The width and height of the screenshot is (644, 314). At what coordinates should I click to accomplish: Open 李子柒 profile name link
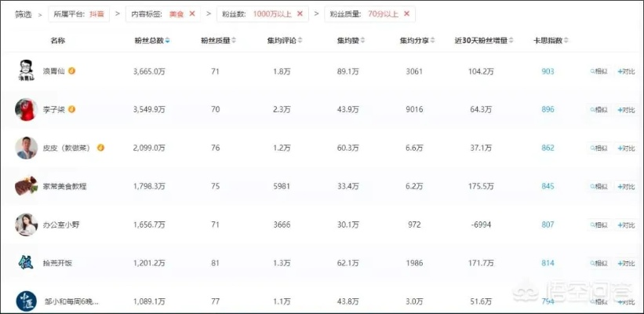coord(54,109)
